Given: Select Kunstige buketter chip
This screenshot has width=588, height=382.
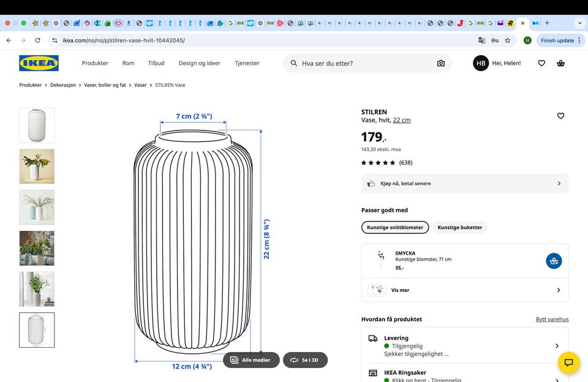Looking at the screenshot, I should [x=459, y=227].
